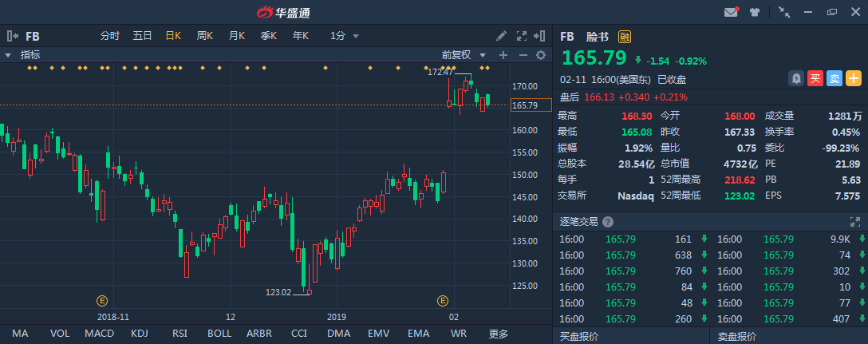Click the drawing pencil tool icon

point(501,36)
